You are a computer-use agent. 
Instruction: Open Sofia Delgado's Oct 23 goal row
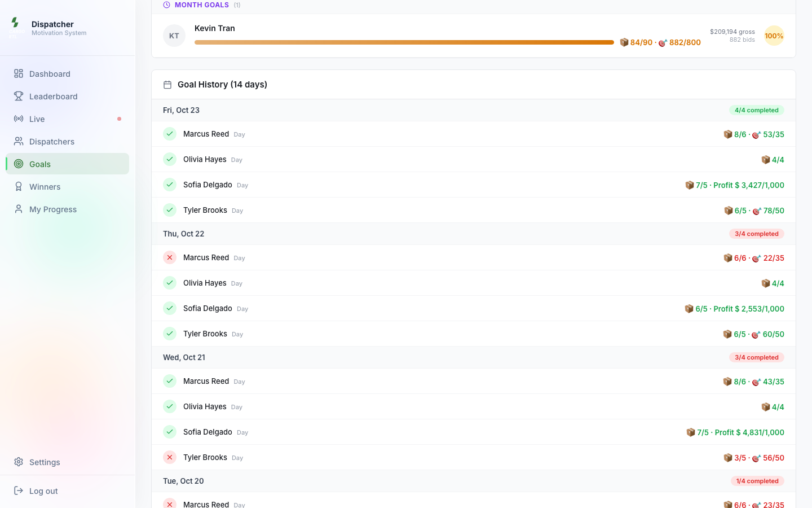[474, 185]
